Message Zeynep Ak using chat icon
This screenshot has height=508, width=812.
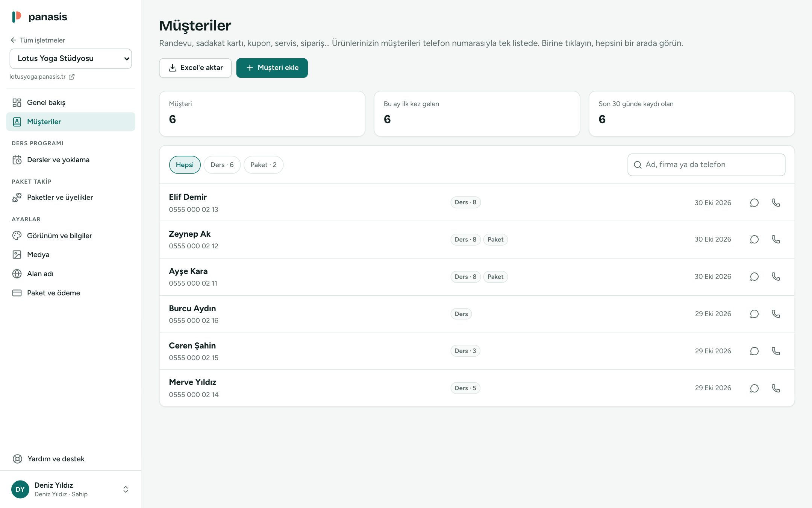click(754, 239)
